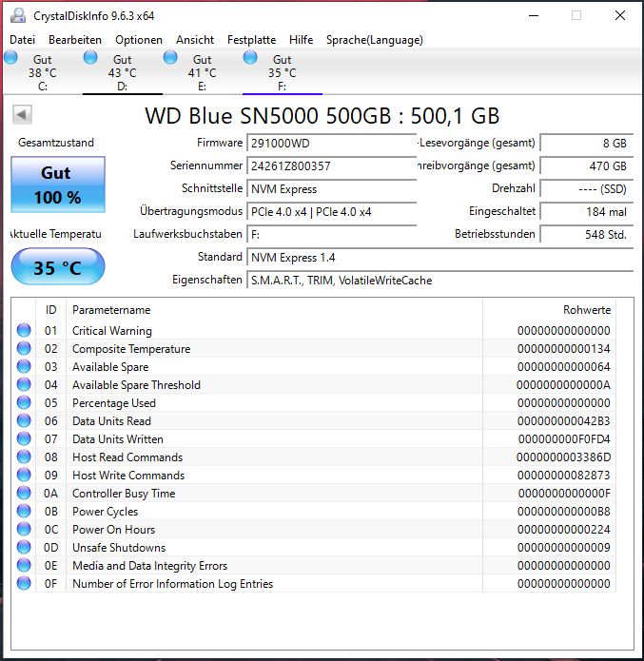The height and width of the screenshot is (661, 644).
Task: Open the Sprache(Language) menu
Action: click(x=375, y=40)
